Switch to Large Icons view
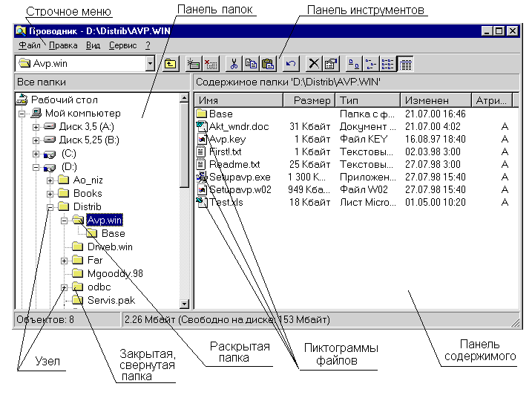 354,64
